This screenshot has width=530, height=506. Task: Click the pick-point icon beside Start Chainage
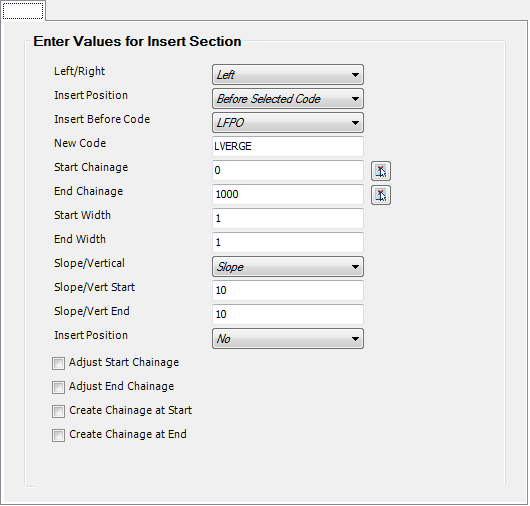tap(381, 171)
